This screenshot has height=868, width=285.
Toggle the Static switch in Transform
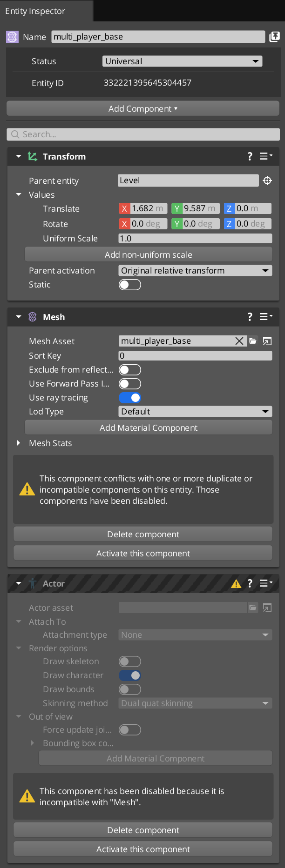130,284
